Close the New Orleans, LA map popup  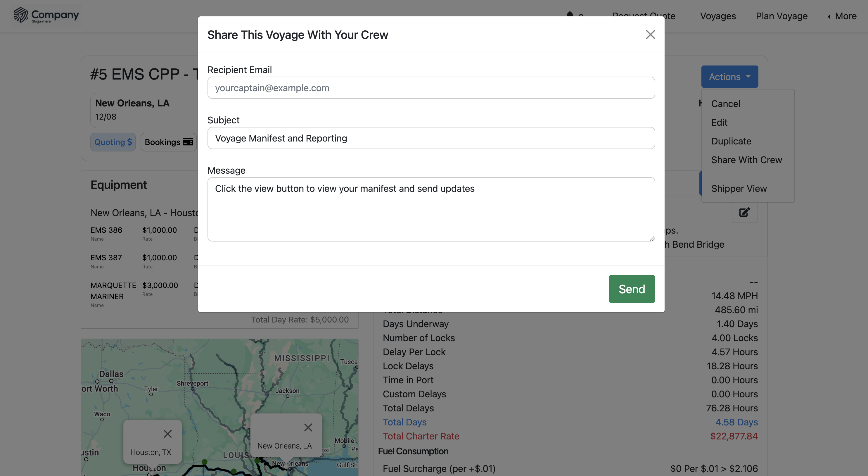pos(308,427)
